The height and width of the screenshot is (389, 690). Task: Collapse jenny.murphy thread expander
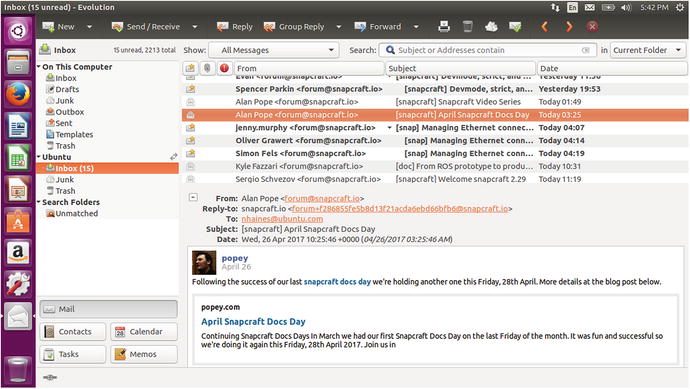389,128
